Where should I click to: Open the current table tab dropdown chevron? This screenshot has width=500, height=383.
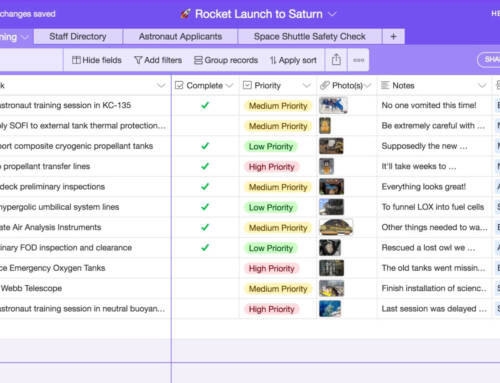25,37
